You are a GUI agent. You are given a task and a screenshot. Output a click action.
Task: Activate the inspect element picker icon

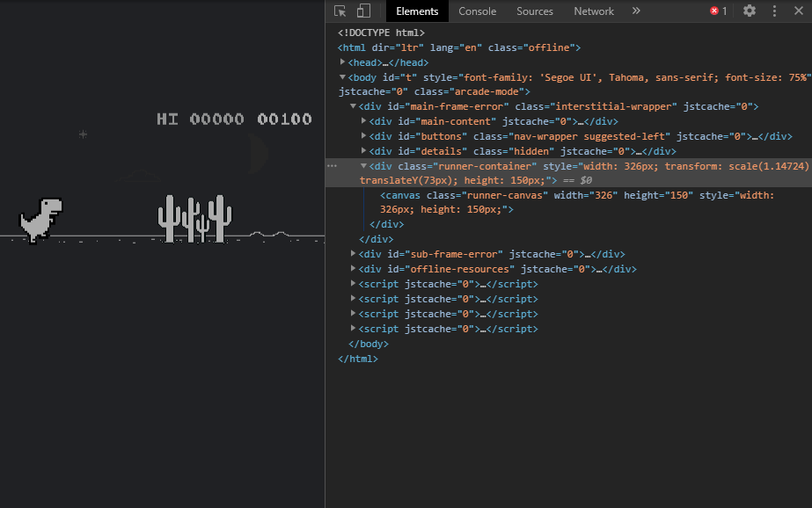pos(340,11)
